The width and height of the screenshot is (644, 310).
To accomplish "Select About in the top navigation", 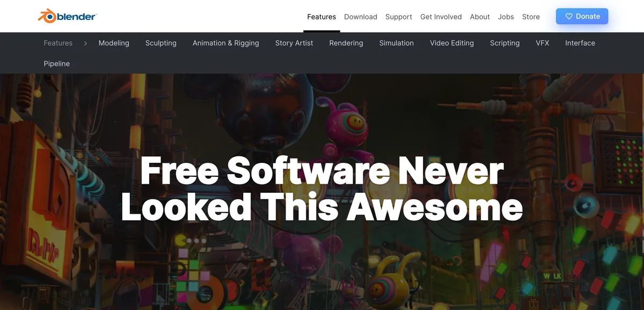I will [480, 17].
